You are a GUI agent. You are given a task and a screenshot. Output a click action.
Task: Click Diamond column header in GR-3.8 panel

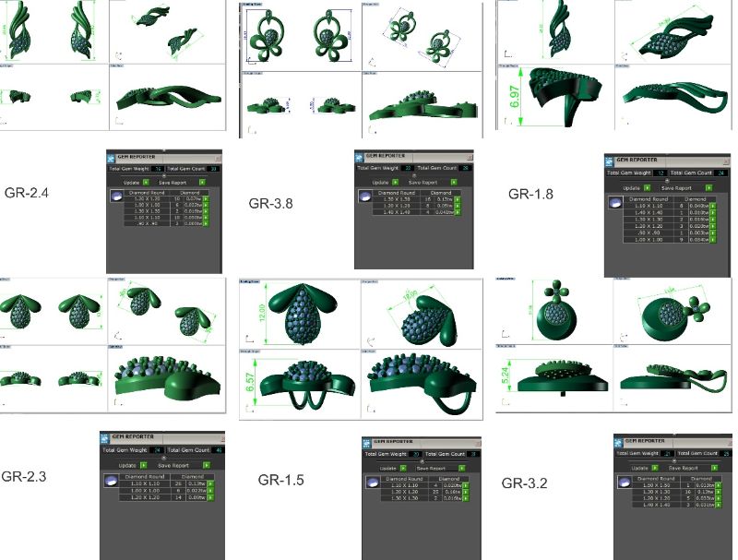[x=441, y=193]
